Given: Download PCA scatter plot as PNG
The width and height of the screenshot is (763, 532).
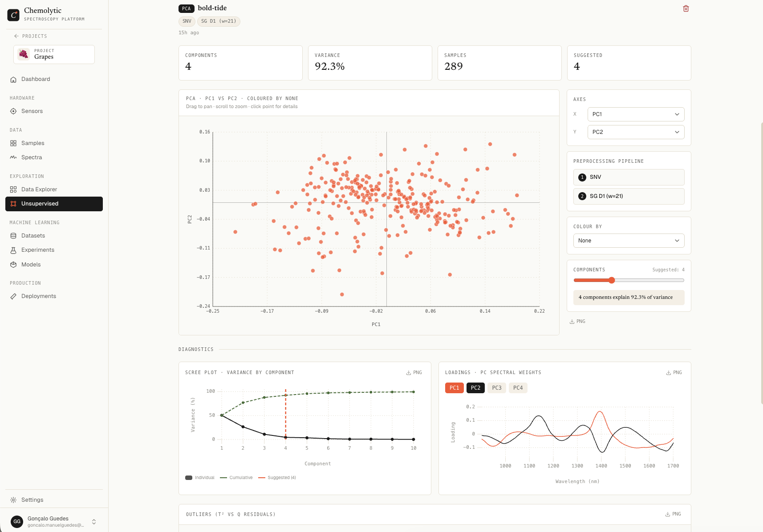Looking at the screenshot, I should [577, 322].
